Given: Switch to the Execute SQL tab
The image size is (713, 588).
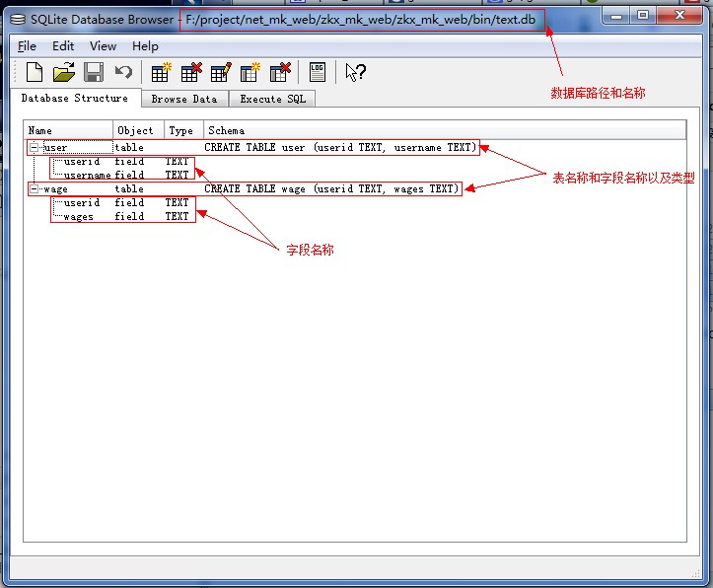Looking at the screenshot, I should point(272,99).
